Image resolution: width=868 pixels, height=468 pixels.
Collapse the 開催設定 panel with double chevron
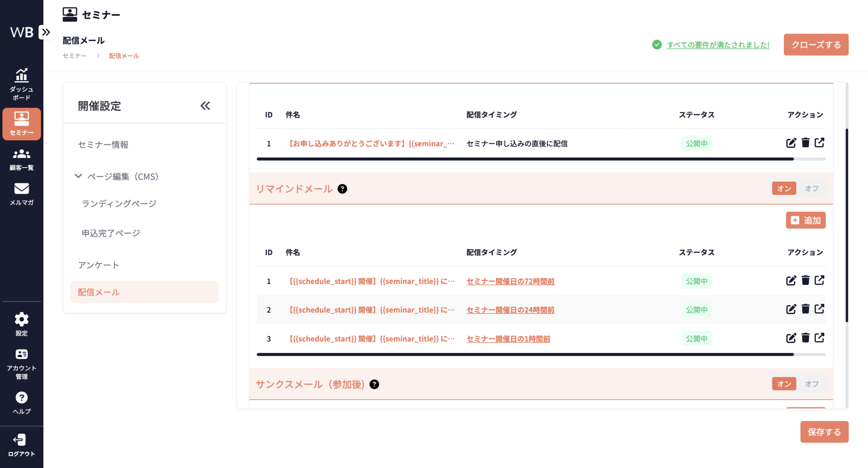205,106
